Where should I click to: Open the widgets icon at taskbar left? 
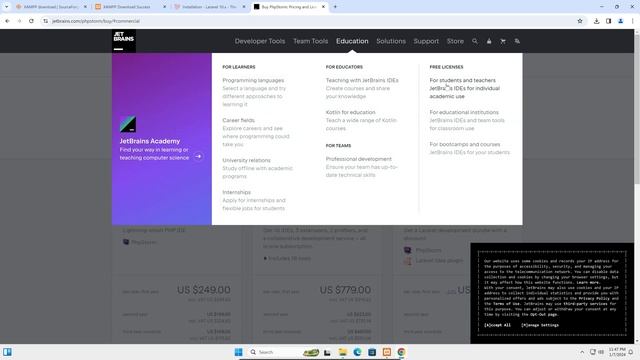[x=7, y=352]
